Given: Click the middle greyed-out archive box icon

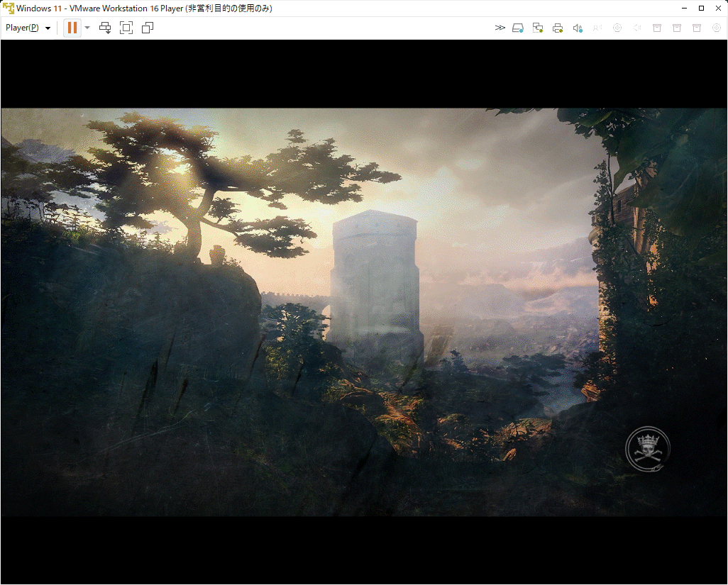Looking at the screenshot, I should (x=677, y=28).
